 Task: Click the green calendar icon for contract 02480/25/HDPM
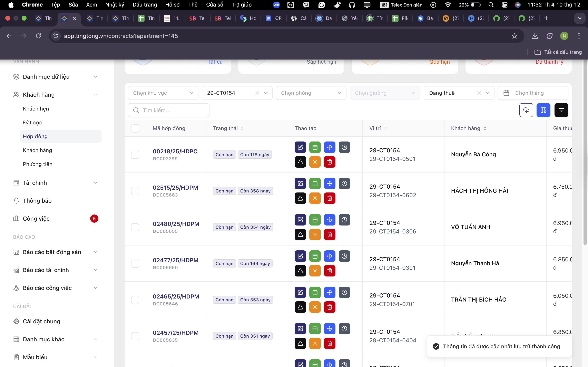(x=315, y=220)
